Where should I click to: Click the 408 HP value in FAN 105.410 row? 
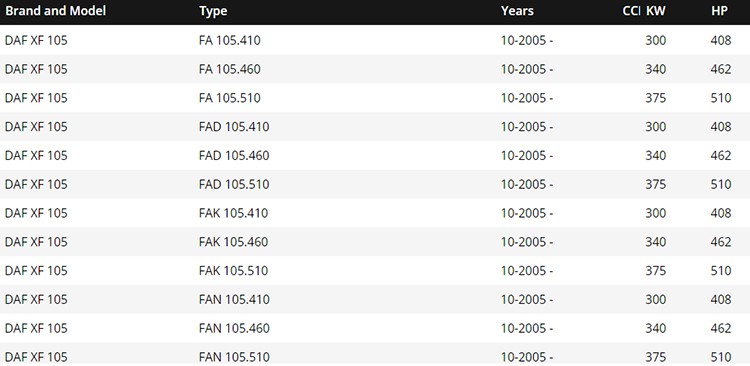click(x=721, y=299)
